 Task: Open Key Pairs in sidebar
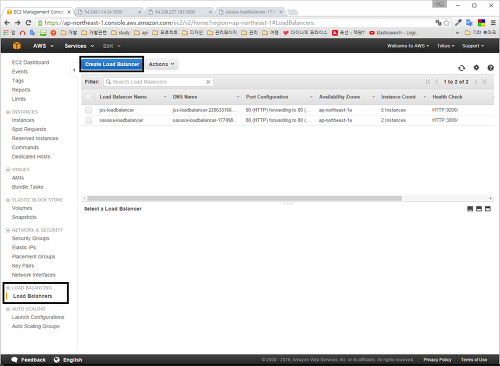23,266
